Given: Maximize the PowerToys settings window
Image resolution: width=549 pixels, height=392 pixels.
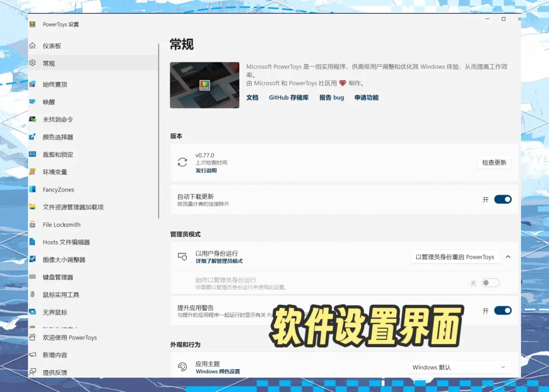Looking at the screenshot, I should coord(503,19).
